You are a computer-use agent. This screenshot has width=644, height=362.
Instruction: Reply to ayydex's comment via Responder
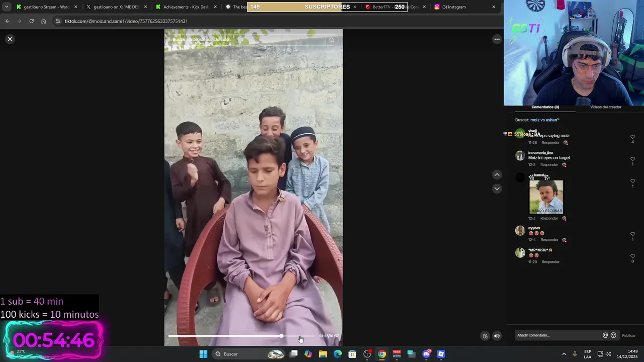point(549,240)
